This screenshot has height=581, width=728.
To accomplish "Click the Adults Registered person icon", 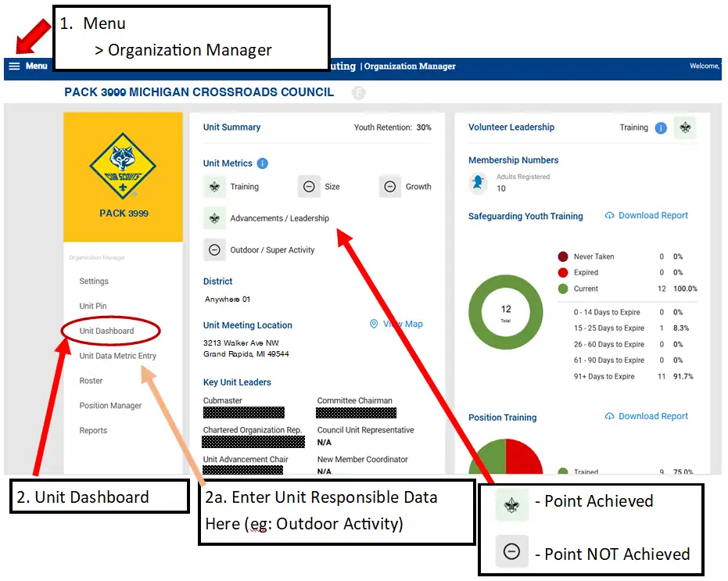I will [479, 182].
